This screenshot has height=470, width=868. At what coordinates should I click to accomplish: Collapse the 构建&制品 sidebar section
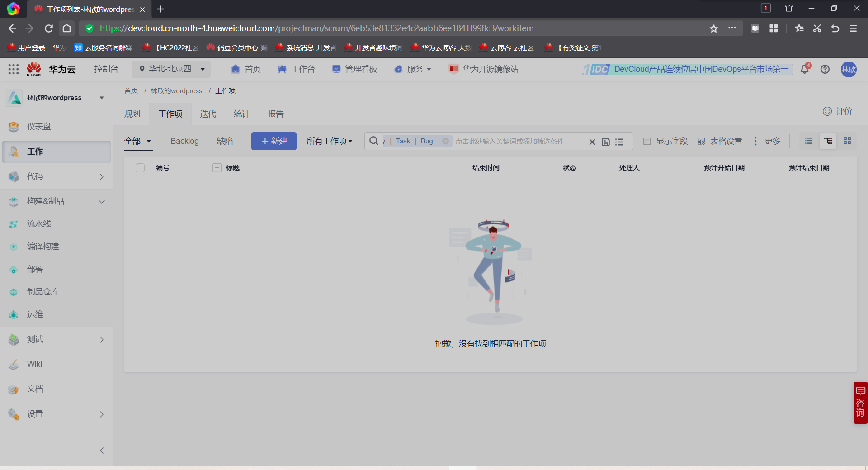coord(102,202)
